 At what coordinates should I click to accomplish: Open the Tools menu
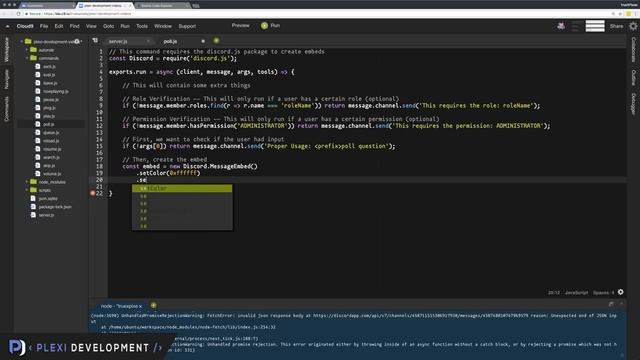(x=142, y=26)
